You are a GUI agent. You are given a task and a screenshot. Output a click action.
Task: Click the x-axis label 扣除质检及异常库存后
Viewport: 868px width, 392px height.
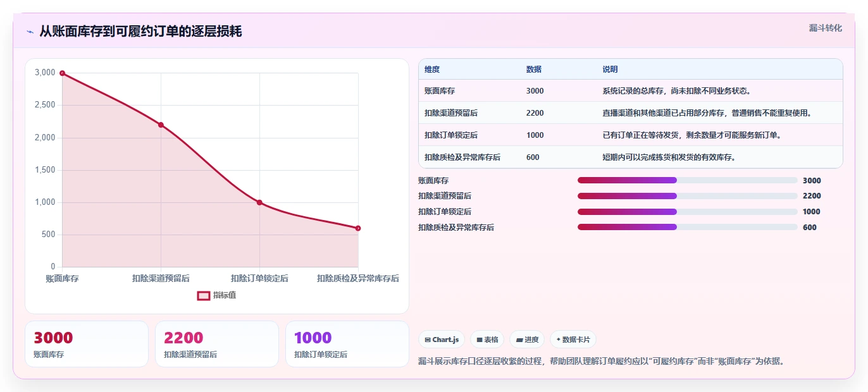[358, 278]
